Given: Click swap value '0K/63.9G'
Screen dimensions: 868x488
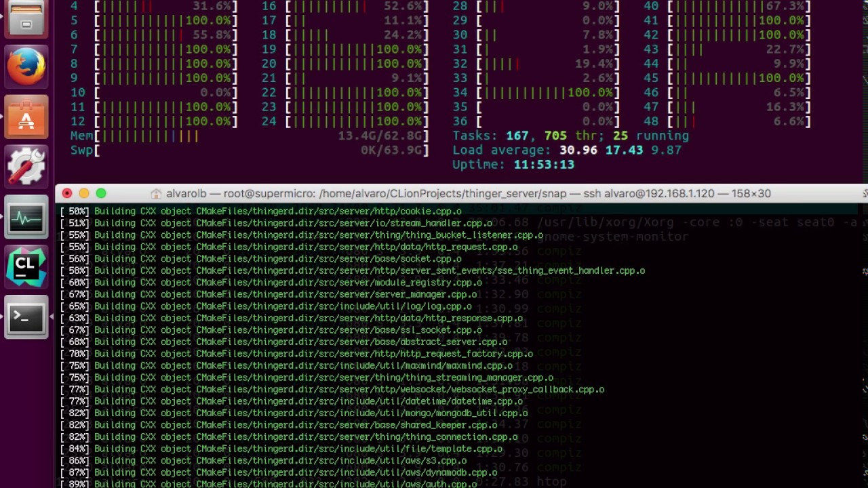Looking at the screenshot, I should (x=392, y=150).
